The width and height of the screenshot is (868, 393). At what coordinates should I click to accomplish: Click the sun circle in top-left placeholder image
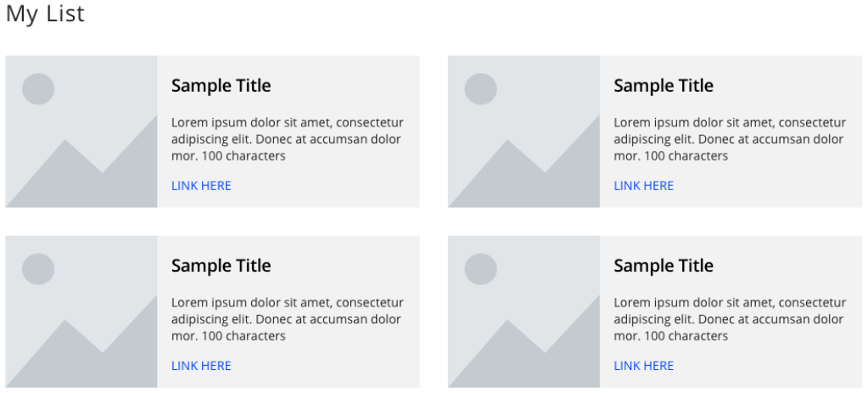[x=38, y=88]
